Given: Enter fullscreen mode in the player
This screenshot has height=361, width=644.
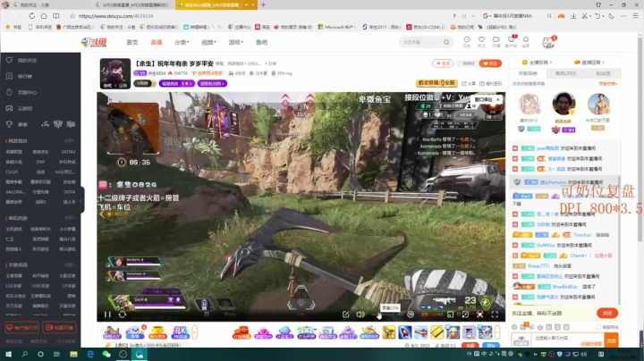Looking at the screenshot, I should [x=495, y=315].
